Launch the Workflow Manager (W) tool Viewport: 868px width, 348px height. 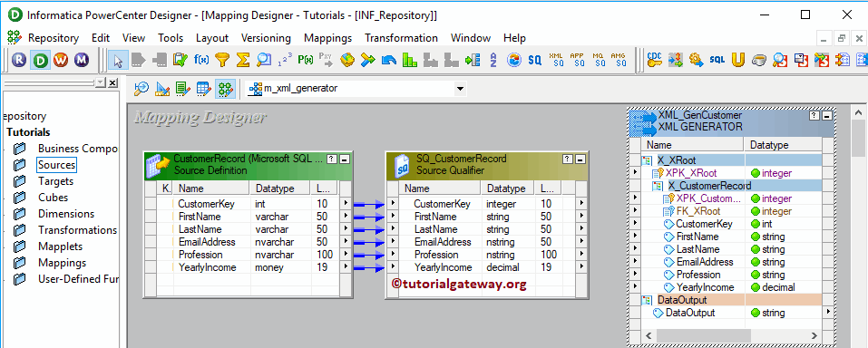point(61,60)
